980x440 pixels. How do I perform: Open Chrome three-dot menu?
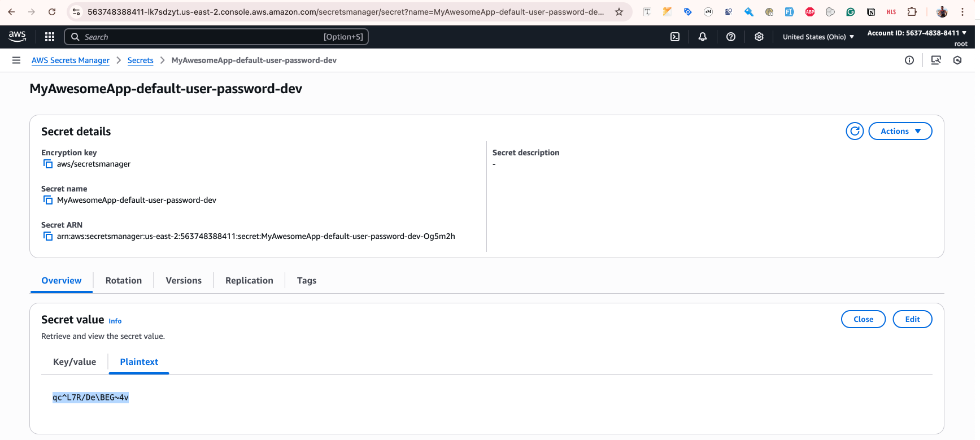click(x=962, y=12)
